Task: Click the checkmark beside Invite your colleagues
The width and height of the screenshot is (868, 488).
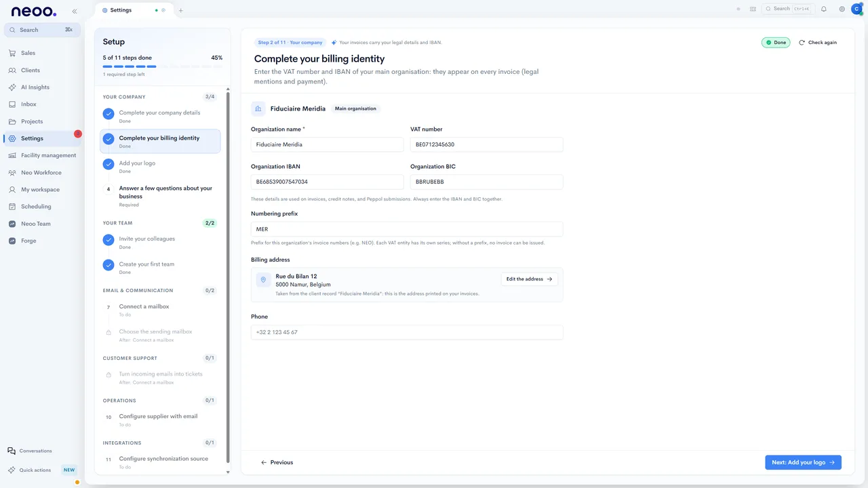Action: (108, 240)
